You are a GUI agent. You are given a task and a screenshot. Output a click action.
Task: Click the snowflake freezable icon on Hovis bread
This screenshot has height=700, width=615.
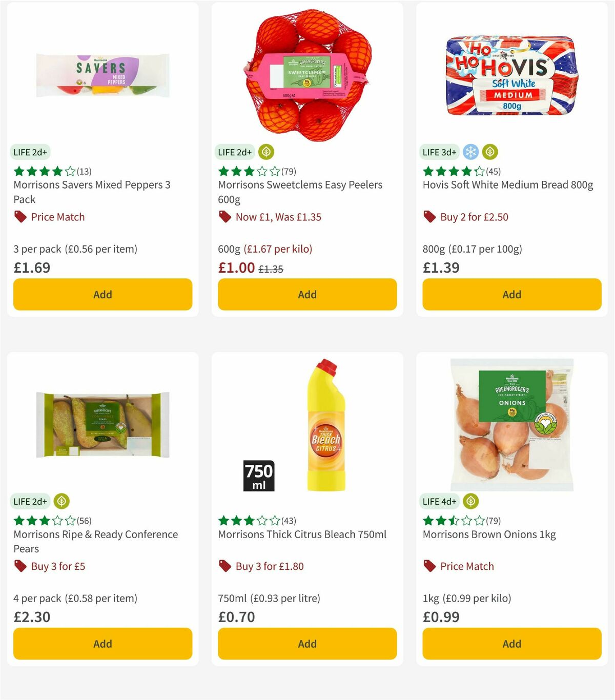coord(470,152)
